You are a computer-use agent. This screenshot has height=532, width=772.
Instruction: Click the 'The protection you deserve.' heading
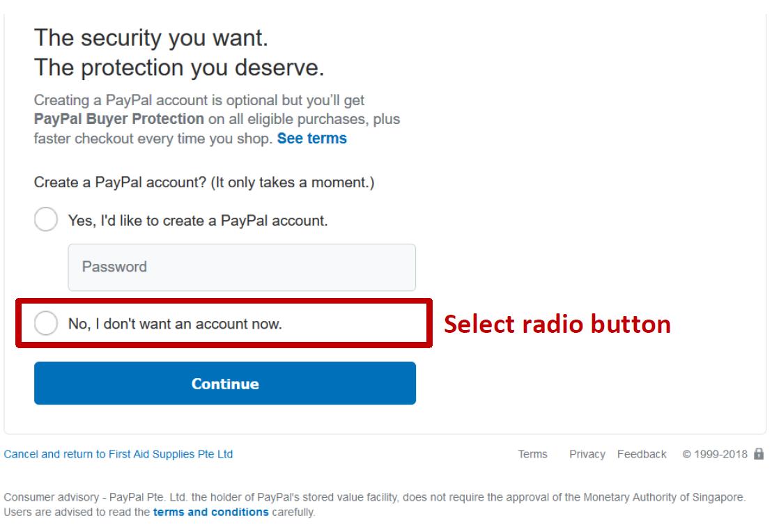click(x=179, y=68)
